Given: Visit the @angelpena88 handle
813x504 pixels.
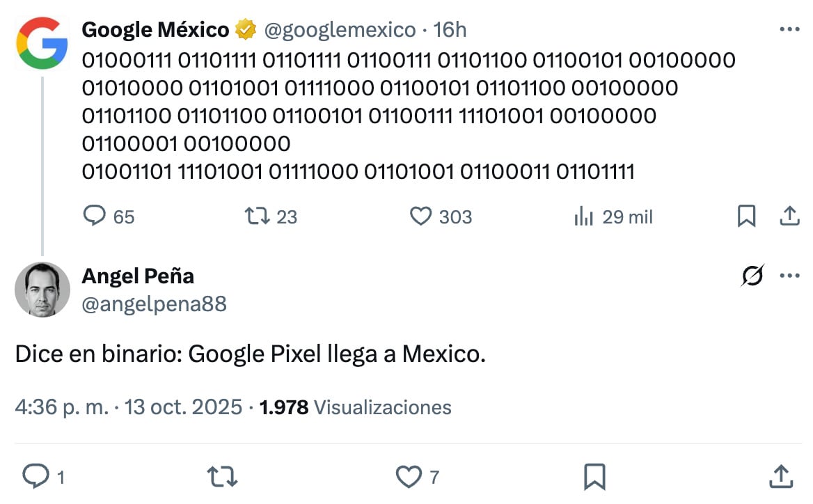Looking at the screenshot, I should click(x=154, y=304).
